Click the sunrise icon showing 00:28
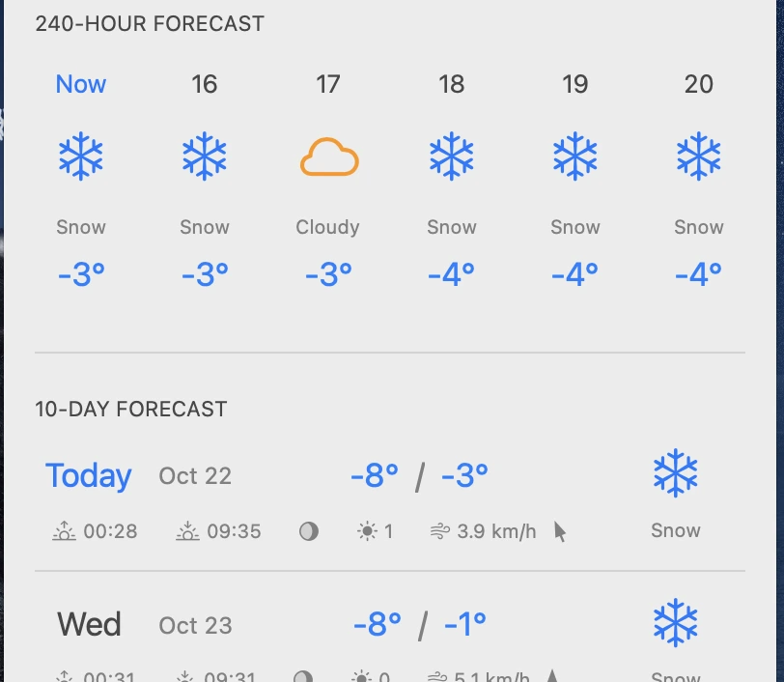Screen dimensions: 784x682 click(x=64, y=530)
